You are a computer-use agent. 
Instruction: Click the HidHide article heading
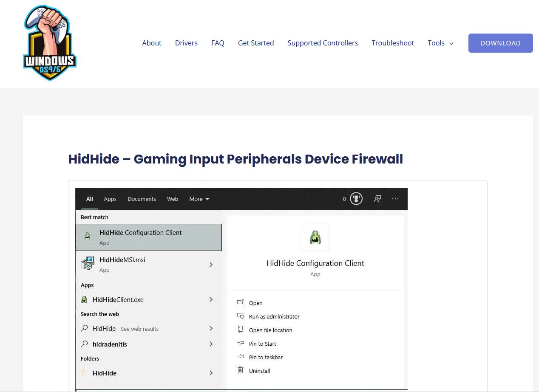[235, 159]
